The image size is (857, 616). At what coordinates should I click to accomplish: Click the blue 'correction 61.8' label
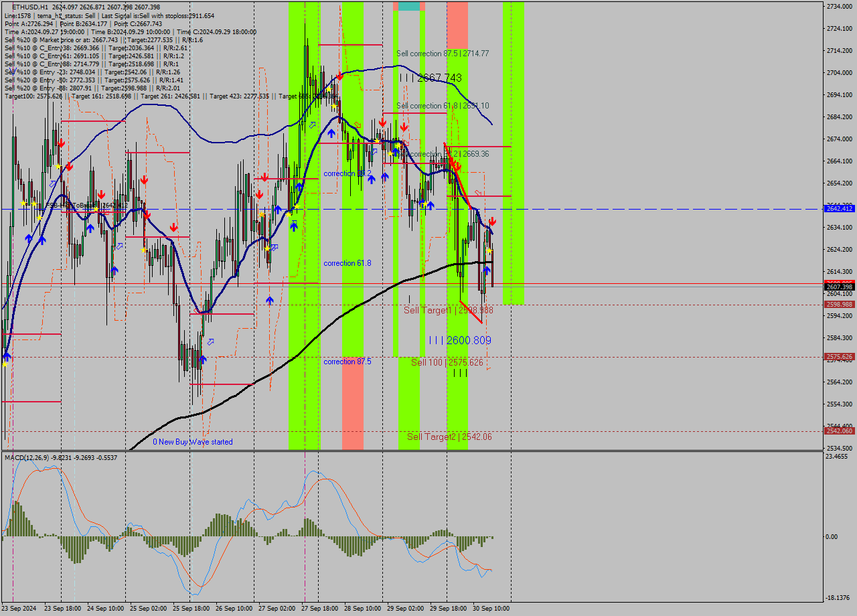[347, 263]
